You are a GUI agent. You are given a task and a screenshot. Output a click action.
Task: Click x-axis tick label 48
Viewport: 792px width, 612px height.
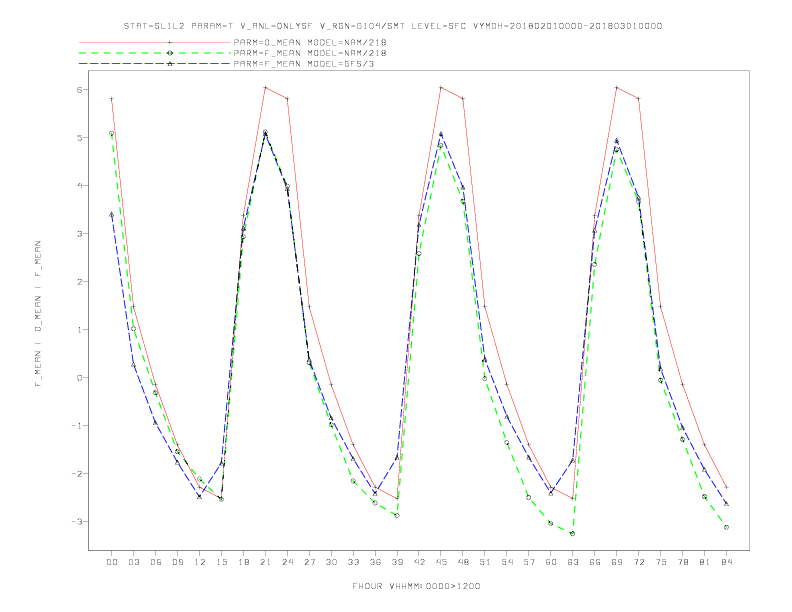tap(463, 562)
